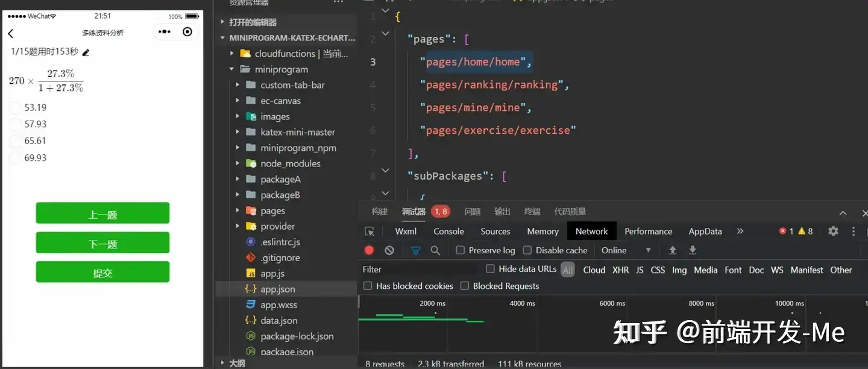Fold the pages array in code editor
The height and width of the screenshot is (369, 868).
[x=385, y=33]
